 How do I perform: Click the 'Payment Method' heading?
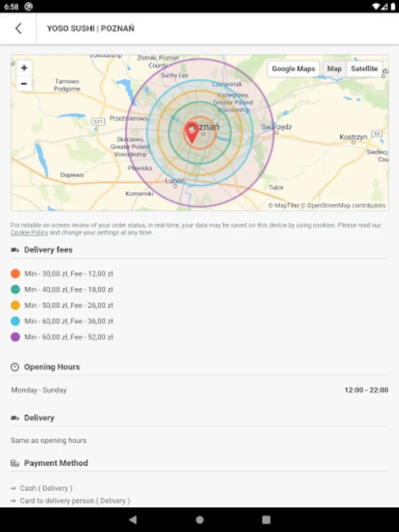(x=56, y=463)
